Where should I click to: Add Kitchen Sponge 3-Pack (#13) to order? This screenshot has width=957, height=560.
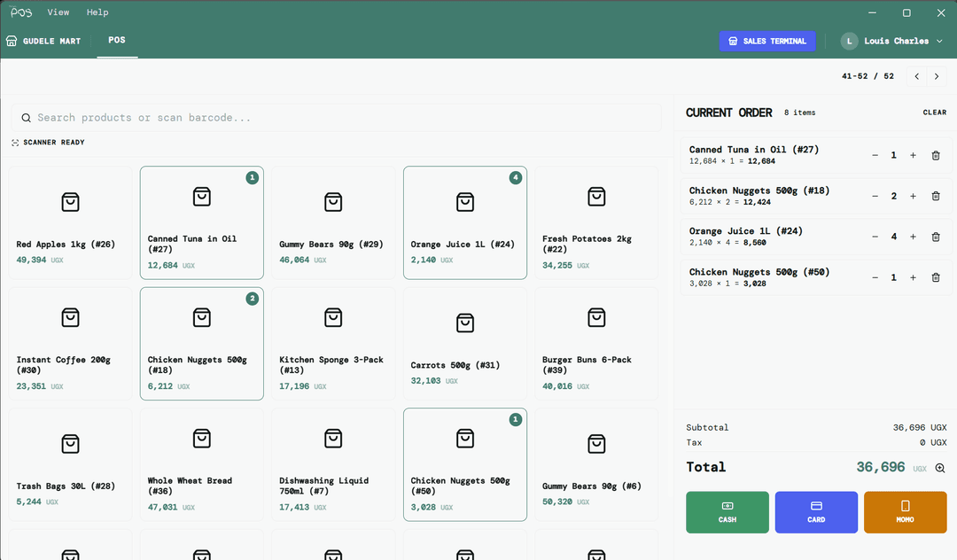pos(333,344)
